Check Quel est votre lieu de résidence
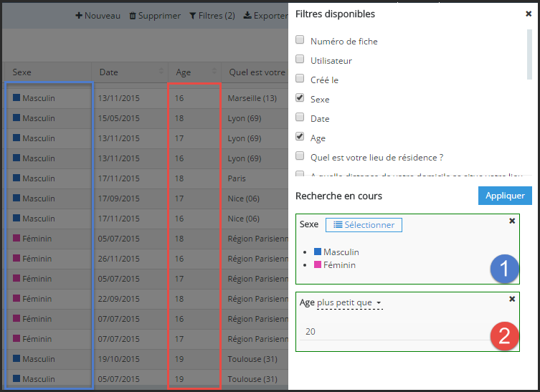 [300, 156]
